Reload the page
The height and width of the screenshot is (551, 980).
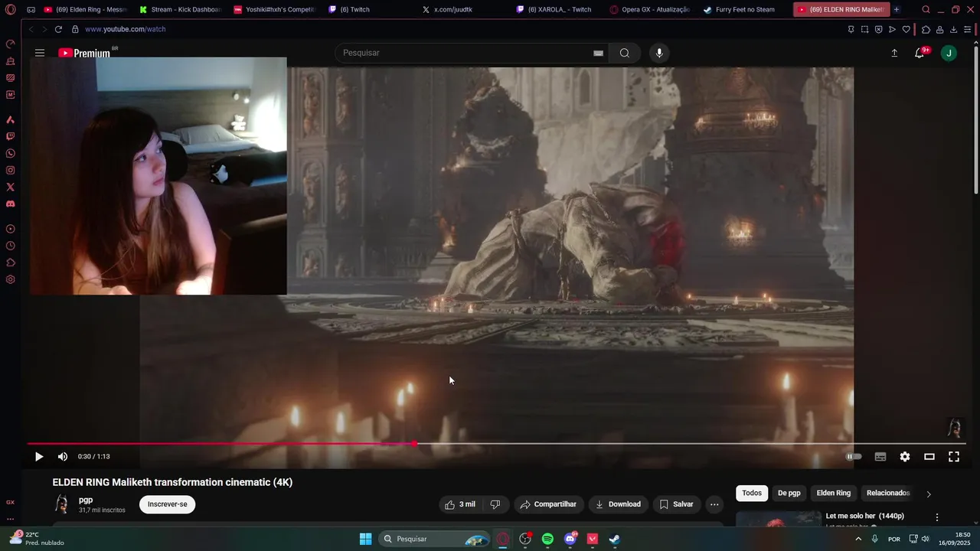[x=58, y=29]
